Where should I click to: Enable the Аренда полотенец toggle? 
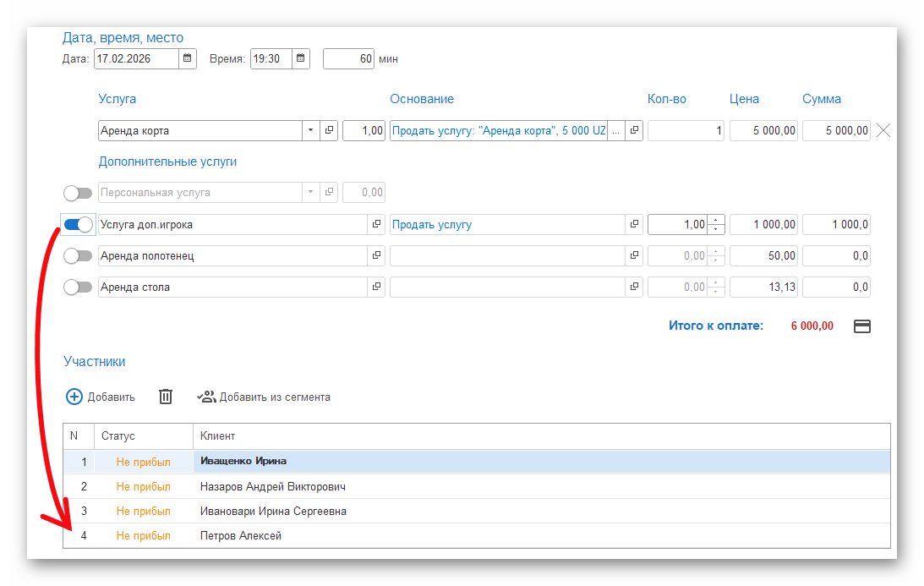78,256
